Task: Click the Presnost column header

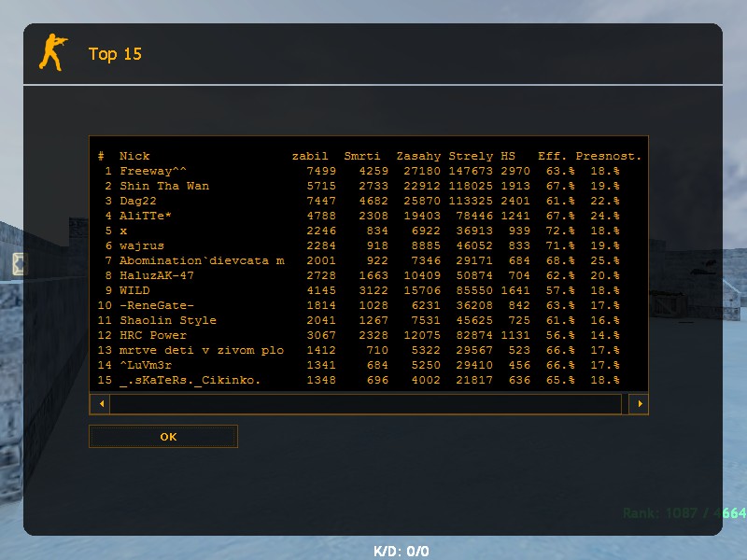Action: 608,156
